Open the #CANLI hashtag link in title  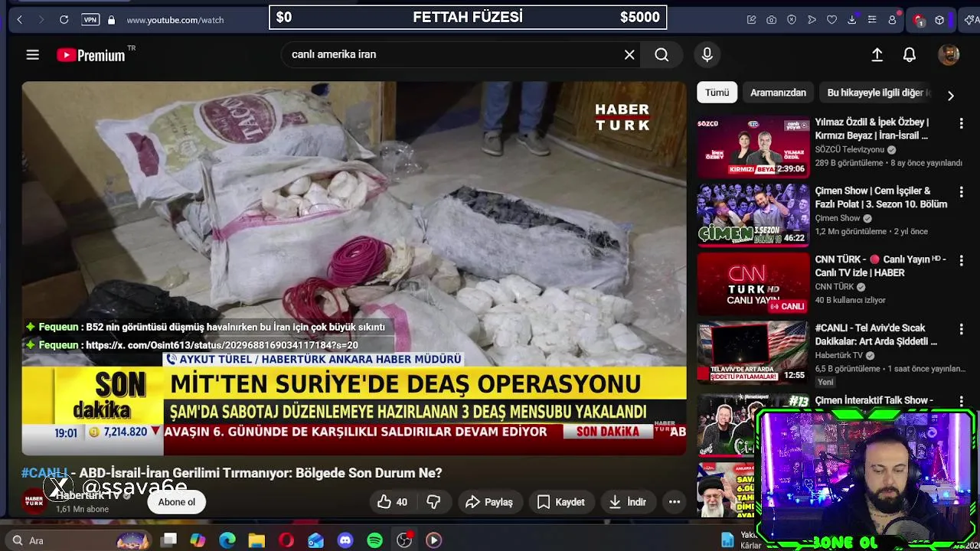pyautogui.click(x=44, y=473)
